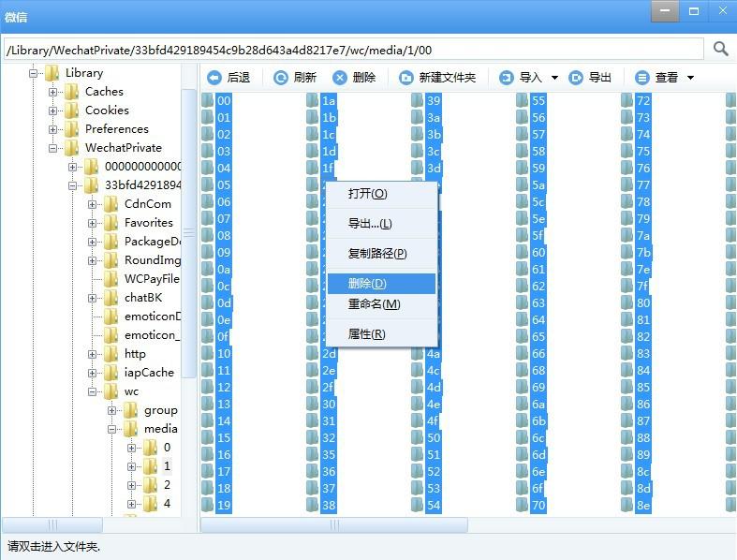Image resolution: width=737 pixels, height=560 pixels.
Task: Click the file list horizontal scrollbar
Action: [x=334, y=525]
